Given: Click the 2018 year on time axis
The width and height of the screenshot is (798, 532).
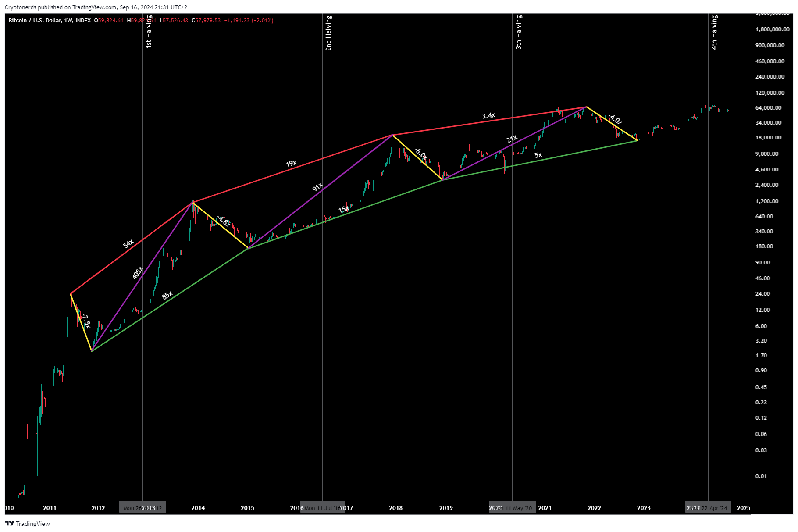Looking at the screenshot, I should (395, 508).
